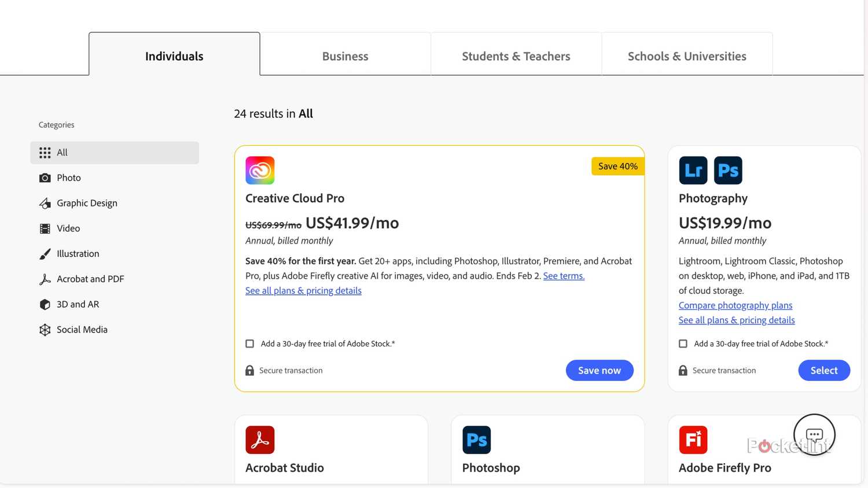The height and width of the screenshot is (488, 868).
Task: Click the Illustration brush icon
Action: point(46,253)
